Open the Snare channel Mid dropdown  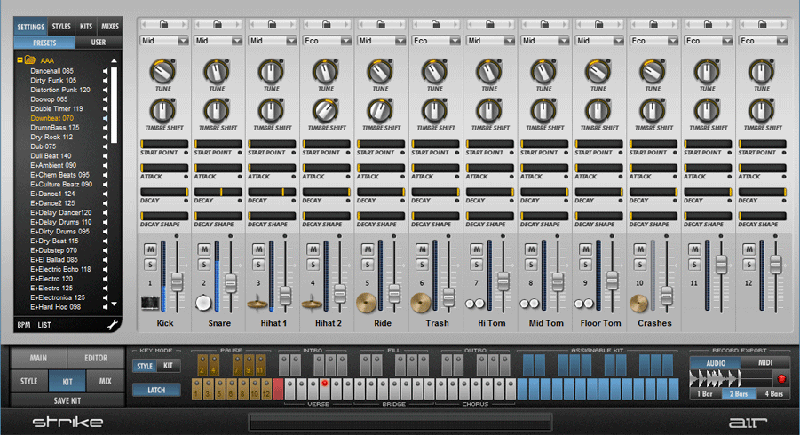point(218,40)
